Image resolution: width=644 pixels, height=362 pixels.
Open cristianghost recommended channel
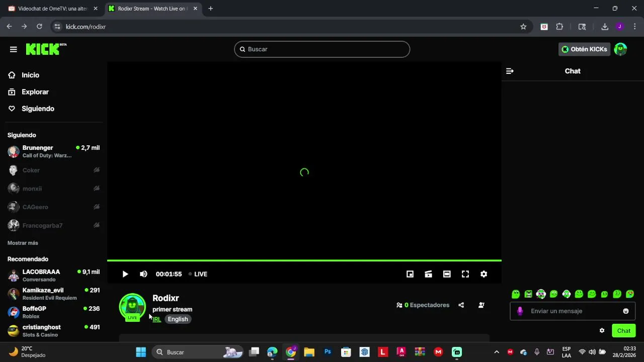pyautogui.click(x=53, y=330)
